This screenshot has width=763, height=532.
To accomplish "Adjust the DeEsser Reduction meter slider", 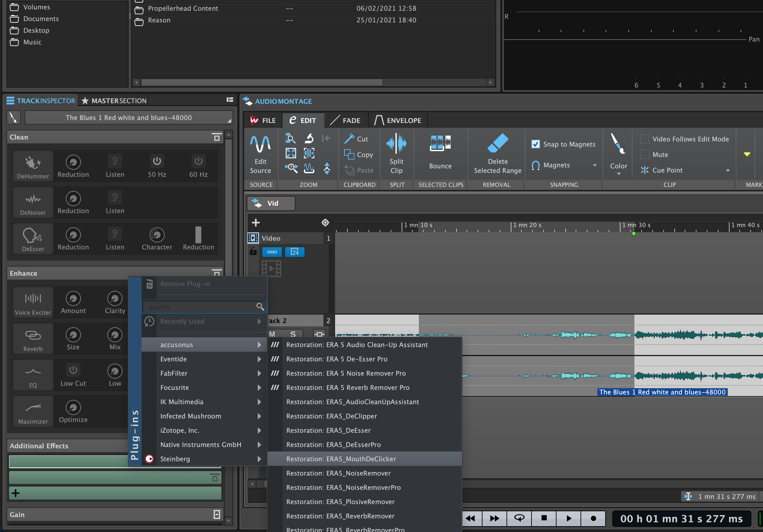I will (198, 235).
